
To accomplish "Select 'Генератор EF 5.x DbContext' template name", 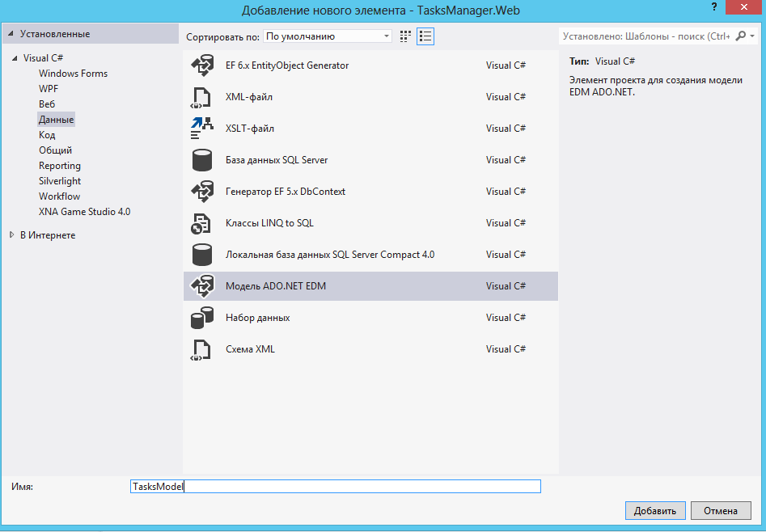I will (x=286, y=192).
